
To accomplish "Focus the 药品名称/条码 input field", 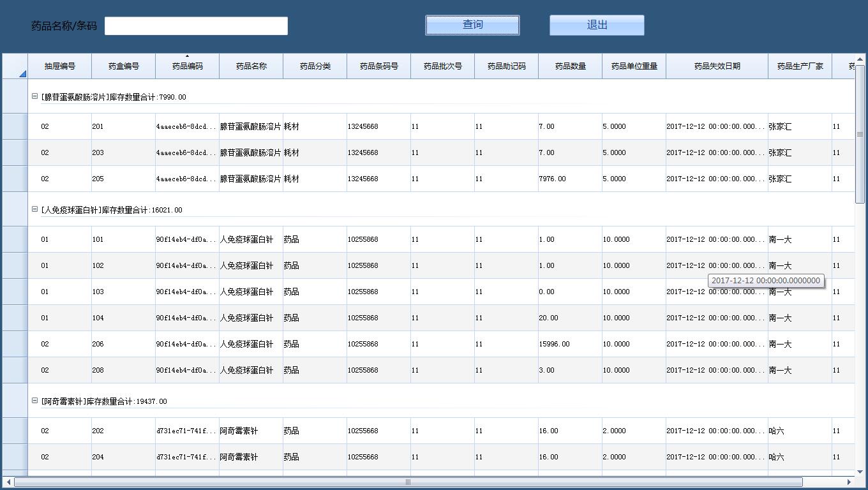I will pos(196,26).
